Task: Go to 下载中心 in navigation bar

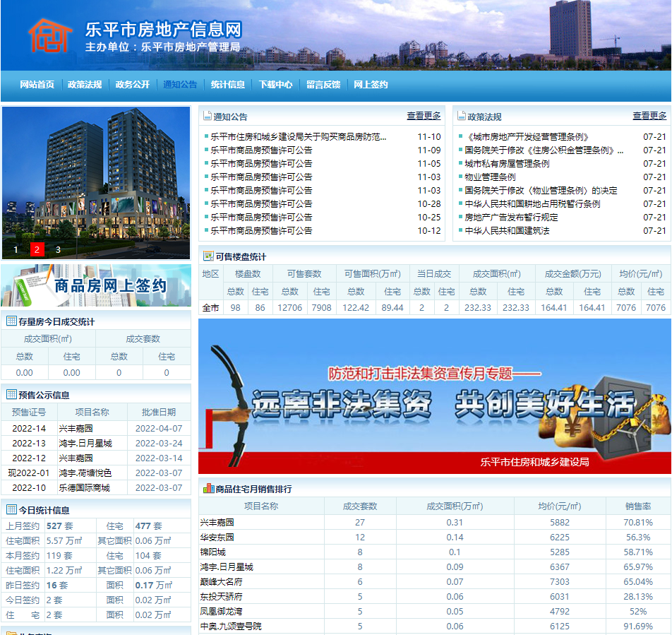Action: 275,85
